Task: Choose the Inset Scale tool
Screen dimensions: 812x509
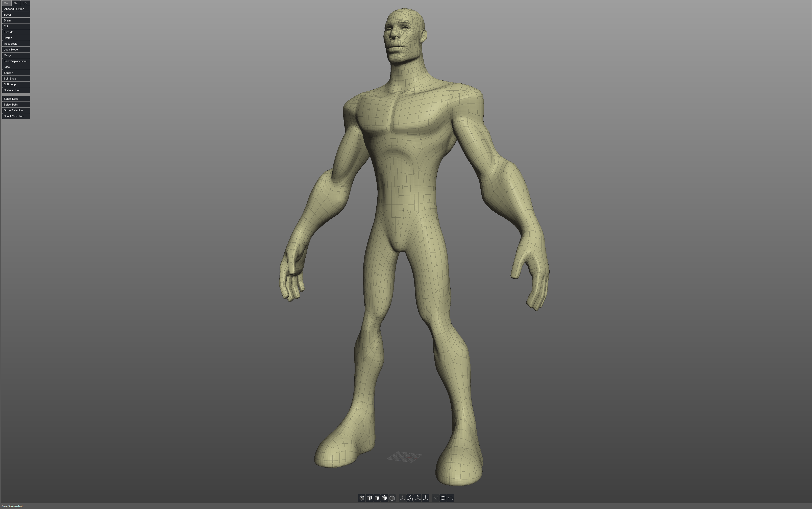Action: tap(16, 43)
